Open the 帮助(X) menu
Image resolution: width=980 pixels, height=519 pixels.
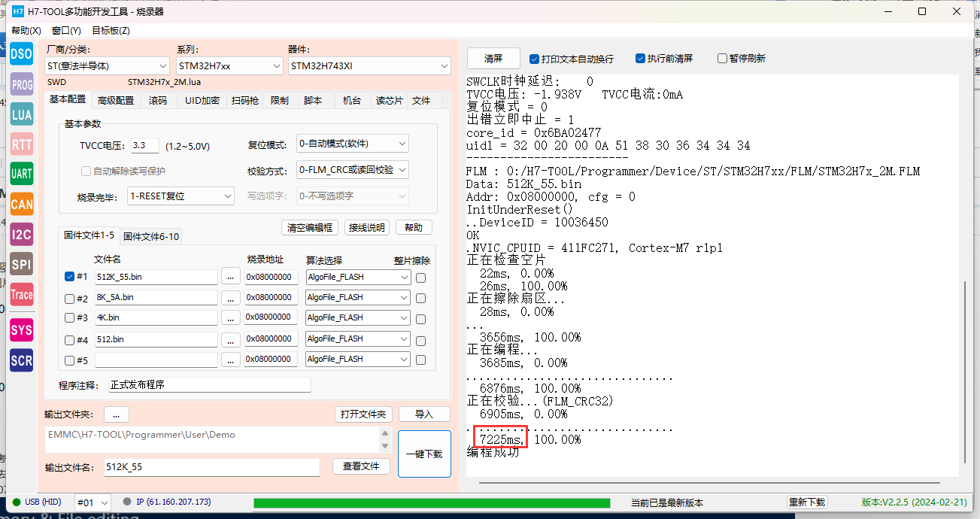(x=26, y=30)
